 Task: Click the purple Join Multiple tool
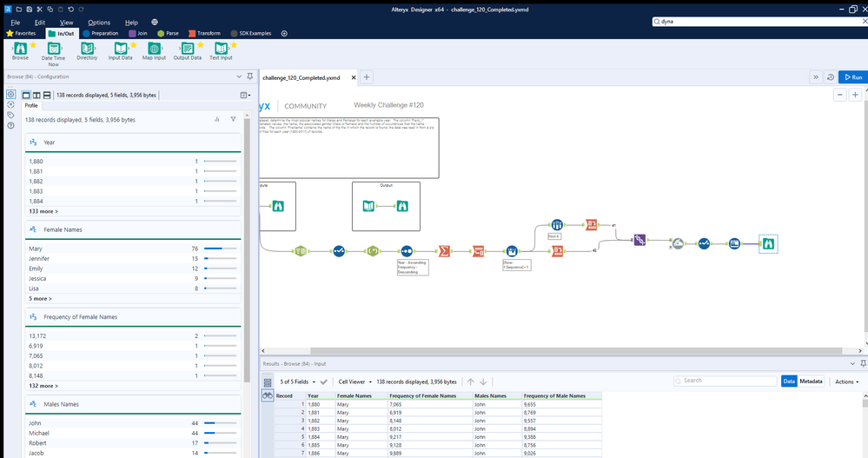pyautogui.click(x=639, y=240)
